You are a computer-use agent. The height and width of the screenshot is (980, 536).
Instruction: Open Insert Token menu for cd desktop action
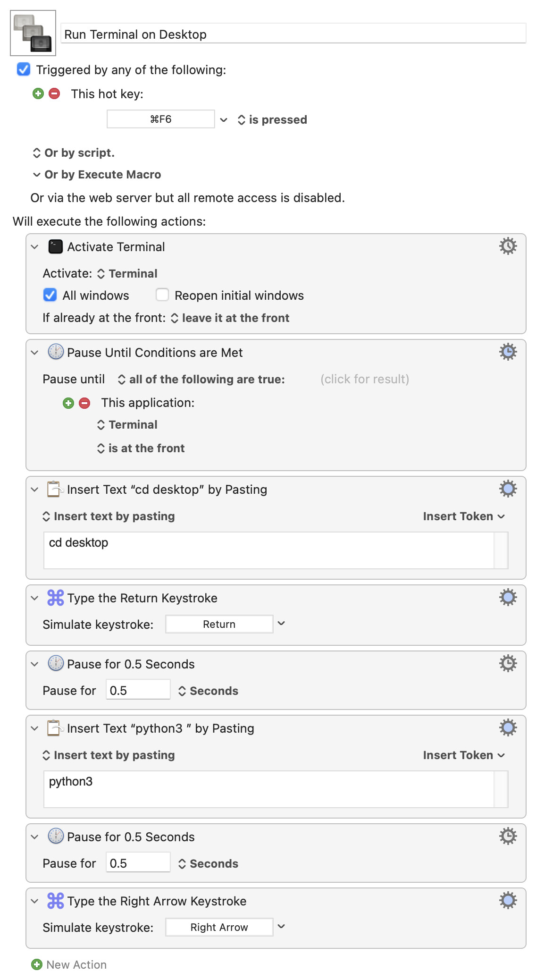(464, 516)
